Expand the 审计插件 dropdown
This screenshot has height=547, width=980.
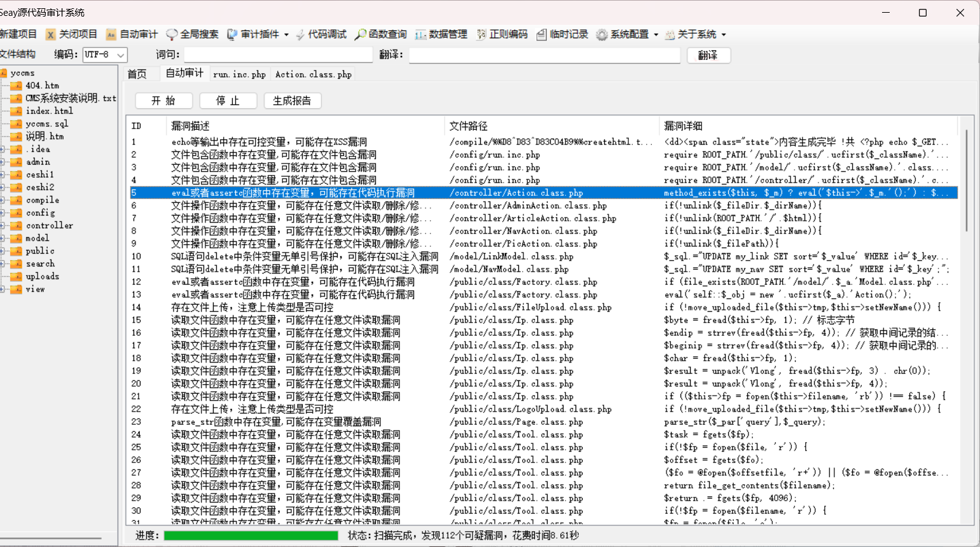[x=257, y=34]
